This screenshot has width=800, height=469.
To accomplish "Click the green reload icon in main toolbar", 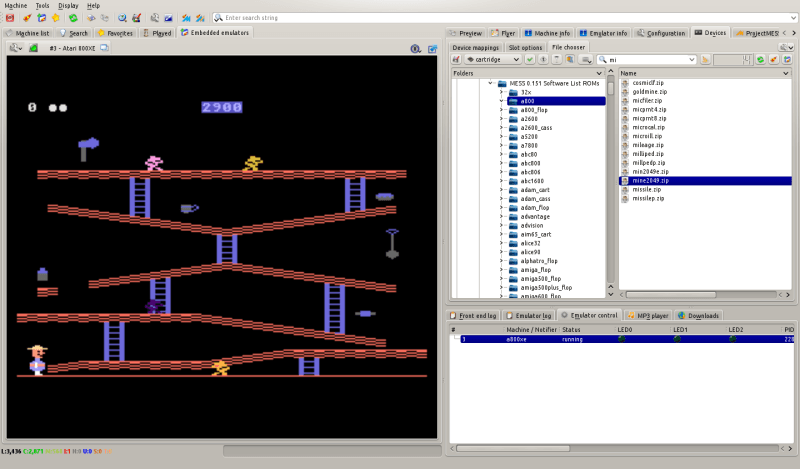I will click(x=73, y=18).
